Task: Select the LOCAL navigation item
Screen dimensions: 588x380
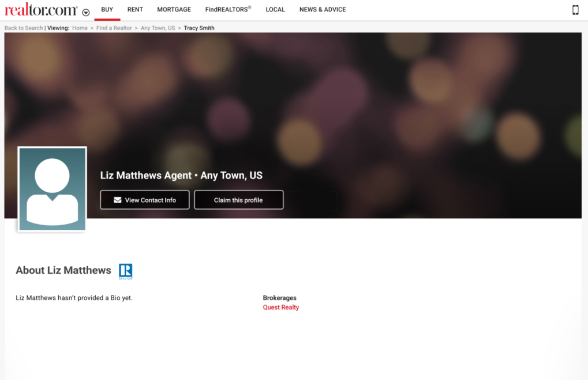Action: 275,10
